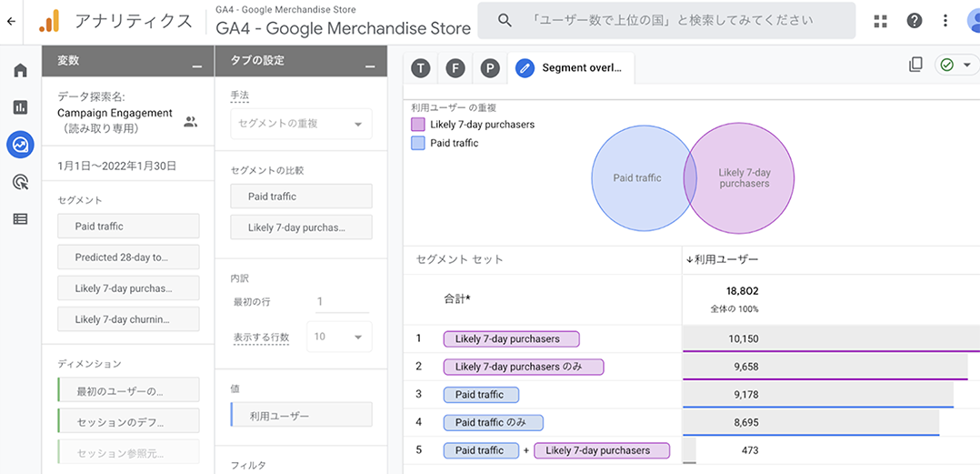
Task: Click the Likely 7-day purchasers のみ chip
Action: [524, 367]
